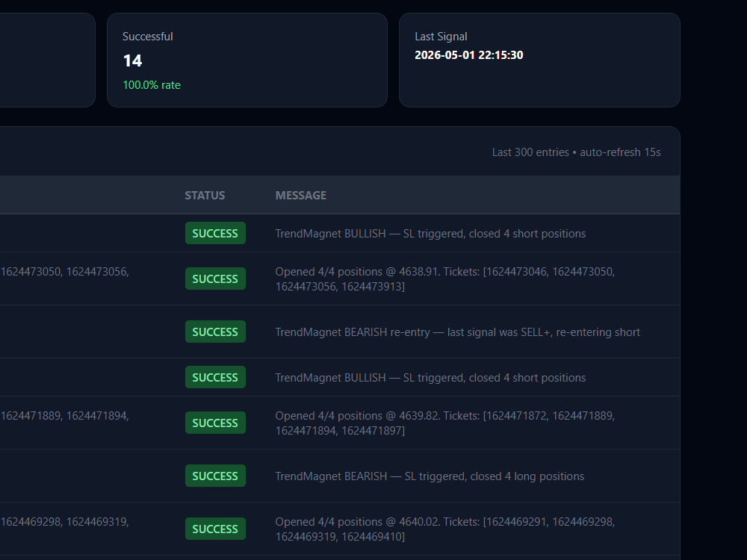Select message "Opened 4/4 positions @ 4640.02"
The height and width of the screenshot is (560, 747).
445,529
